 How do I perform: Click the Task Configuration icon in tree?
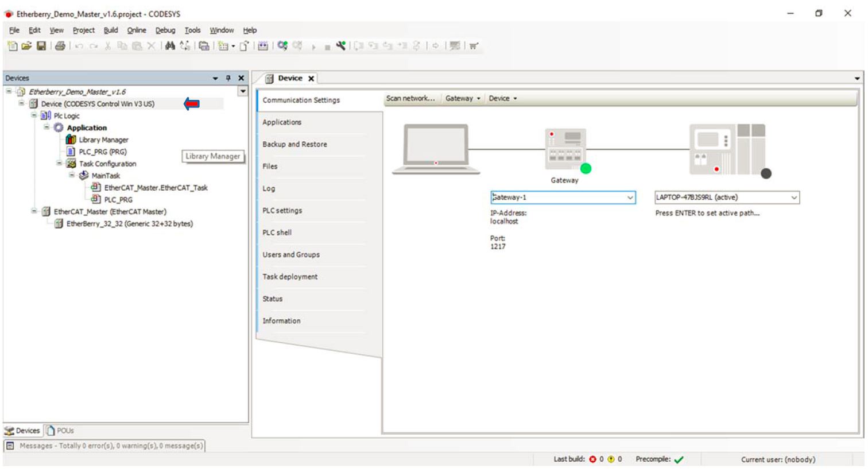pos(71,164)
